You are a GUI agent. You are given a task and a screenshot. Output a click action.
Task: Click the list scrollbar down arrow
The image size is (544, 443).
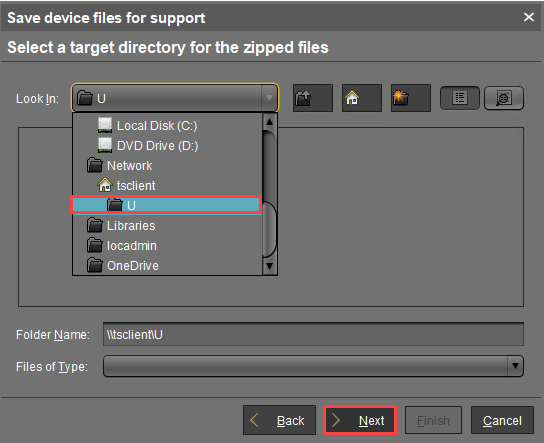(270, 266)
